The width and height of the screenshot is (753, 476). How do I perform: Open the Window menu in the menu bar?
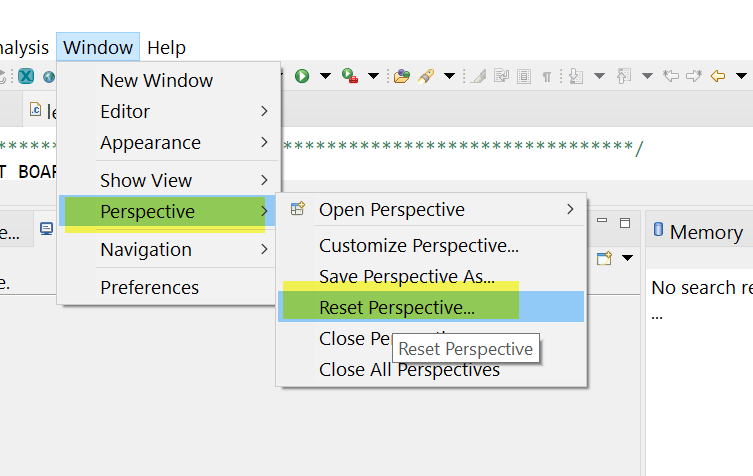point(98,47)
